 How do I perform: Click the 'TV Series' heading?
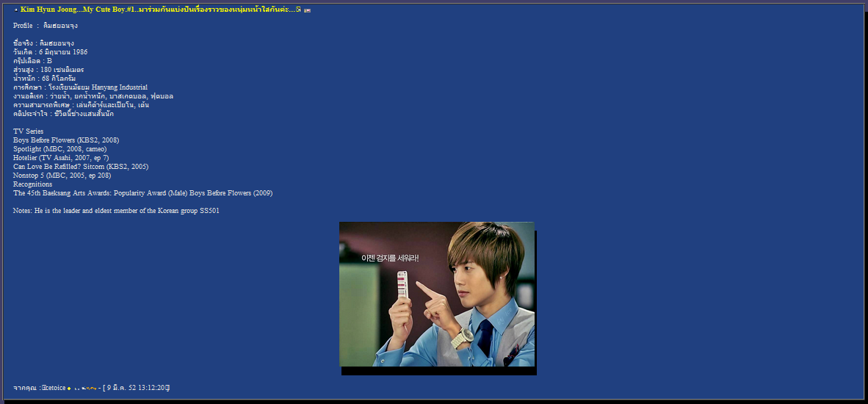(x=28, y=131)
